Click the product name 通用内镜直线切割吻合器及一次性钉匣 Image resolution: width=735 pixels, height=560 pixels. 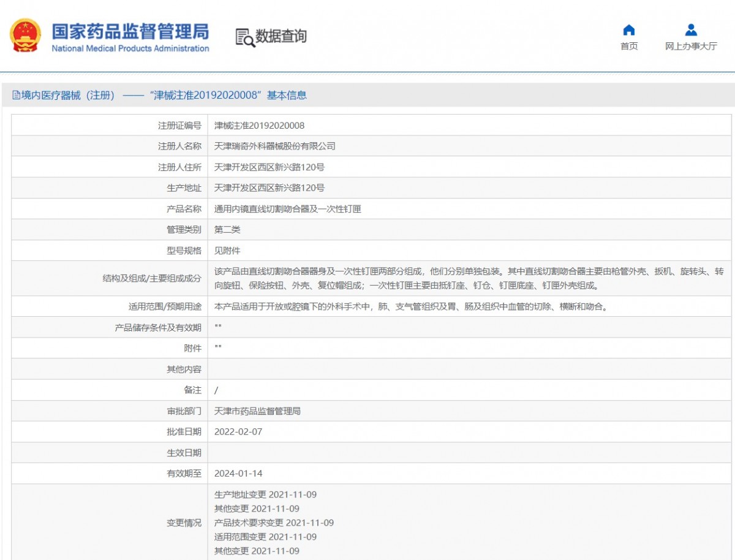point(287,209)
